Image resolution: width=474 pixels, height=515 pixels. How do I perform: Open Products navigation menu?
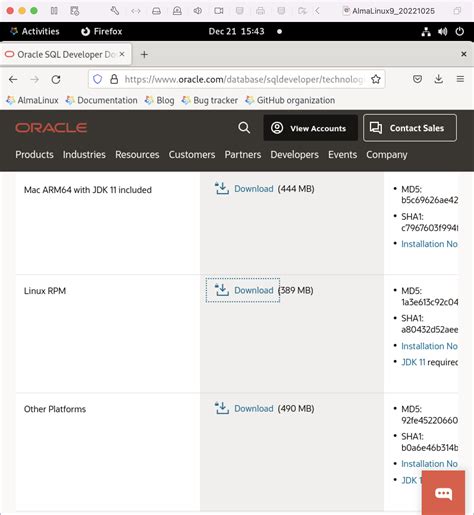tap(34, 155)
